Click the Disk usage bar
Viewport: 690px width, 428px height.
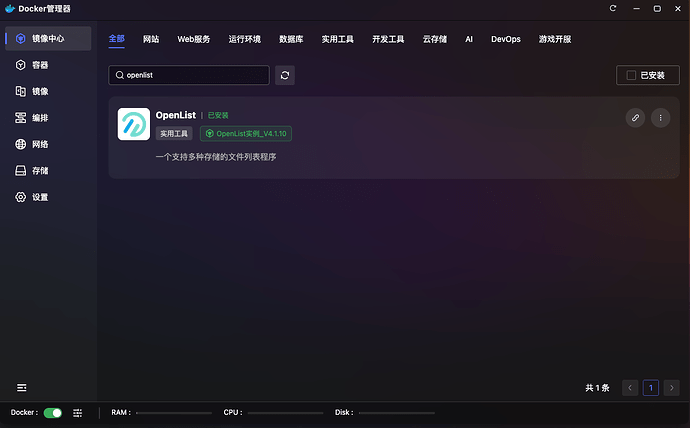(396, 413)
